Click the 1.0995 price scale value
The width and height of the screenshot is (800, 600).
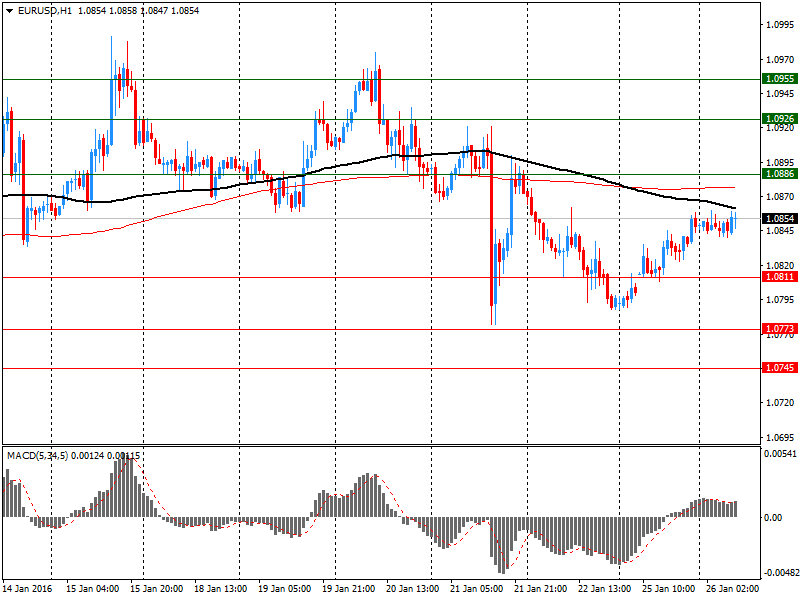pyautogui.click(x=780, y=24)
